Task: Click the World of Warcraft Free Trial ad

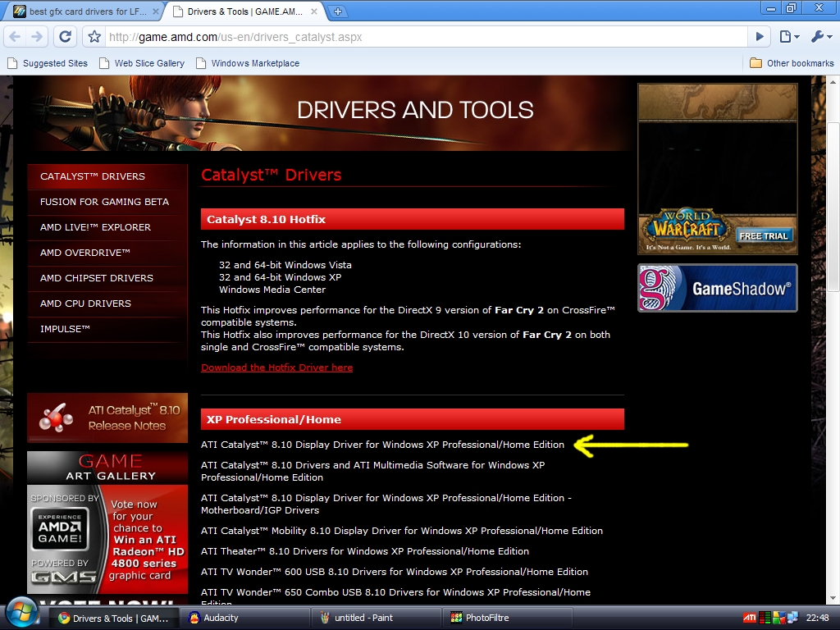Action: 717,169
